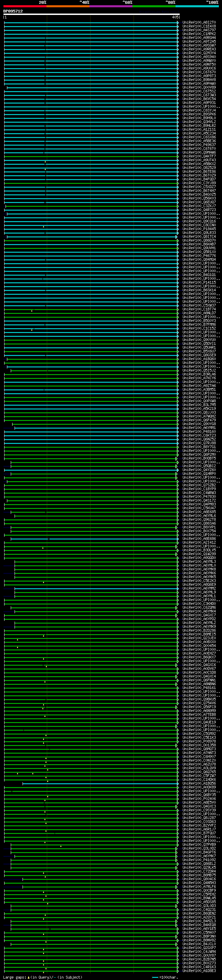
Task: Click the green ~80% identity legend bar
Action: coord(154,6)
